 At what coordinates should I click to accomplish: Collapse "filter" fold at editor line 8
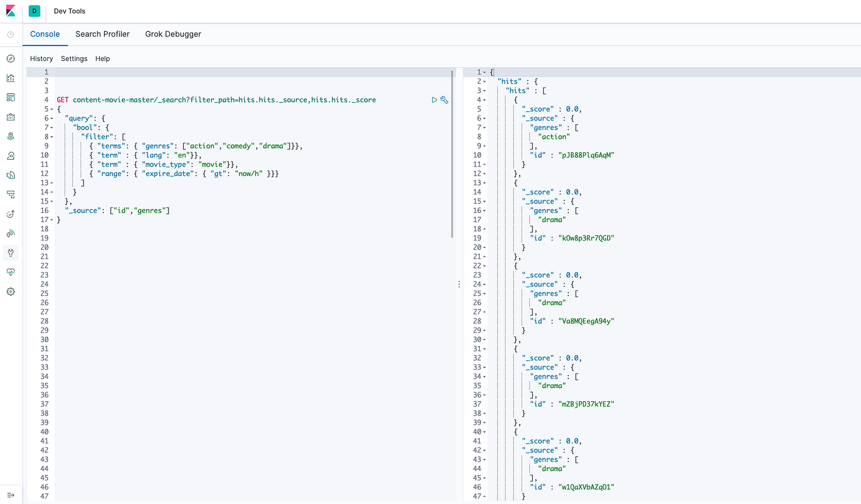coord(52,137)
